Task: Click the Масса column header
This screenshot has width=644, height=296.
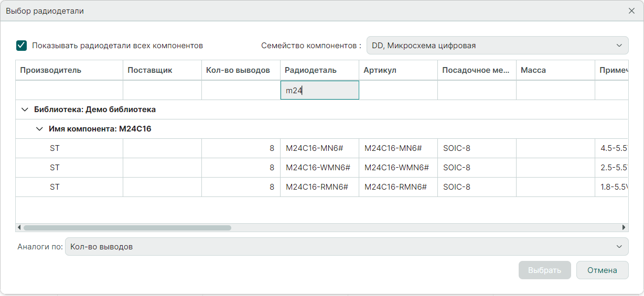Action: [x=555, y=70]
